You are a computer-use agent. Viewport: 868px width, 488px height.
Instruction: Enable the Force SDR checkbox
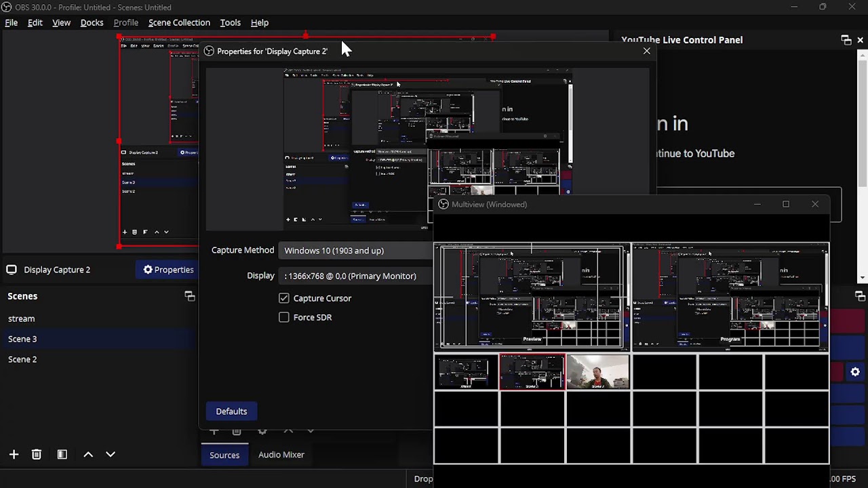[284, 317]
